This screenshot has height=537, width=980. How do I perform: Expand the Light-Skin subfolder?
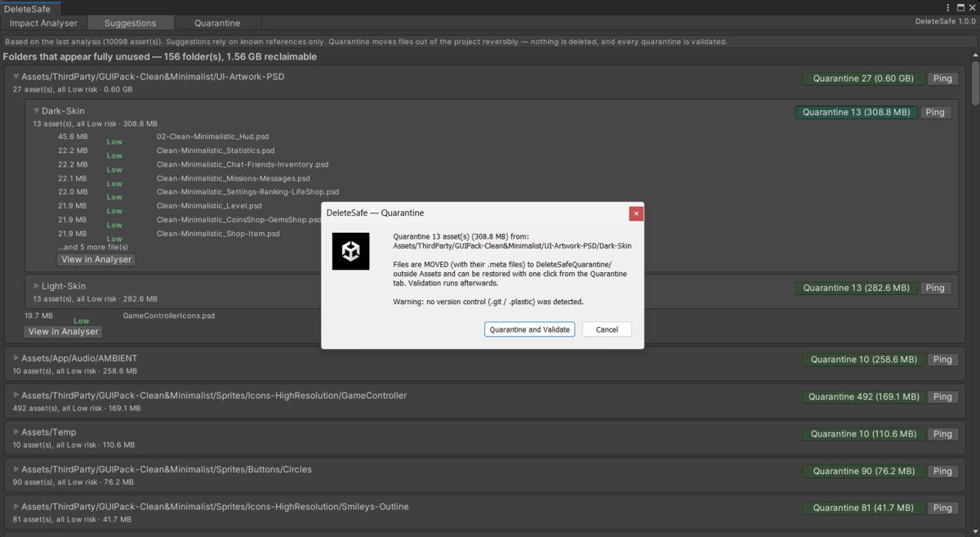point(37,286)
